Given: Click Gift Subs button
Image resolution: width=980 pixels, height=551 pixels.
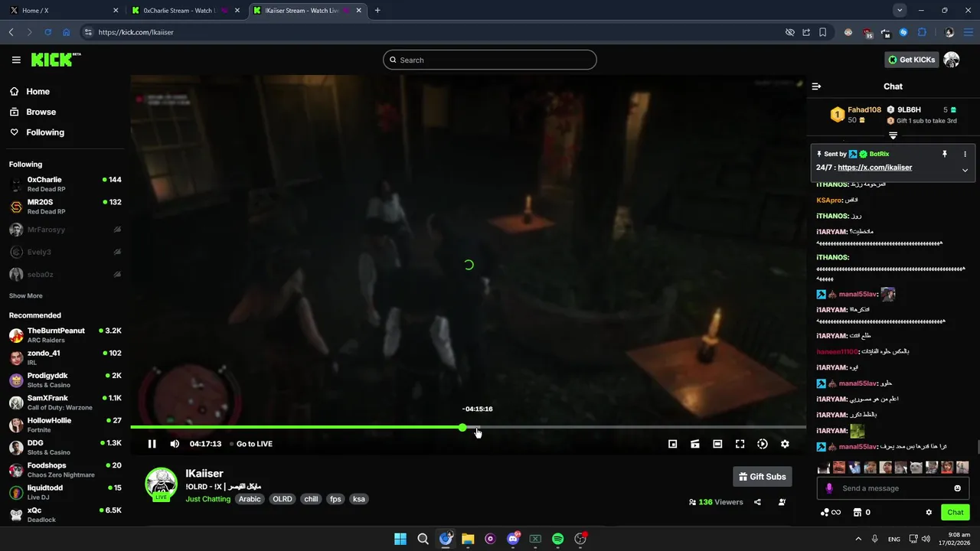Looking at the screenshot, I should click(762, 477).
